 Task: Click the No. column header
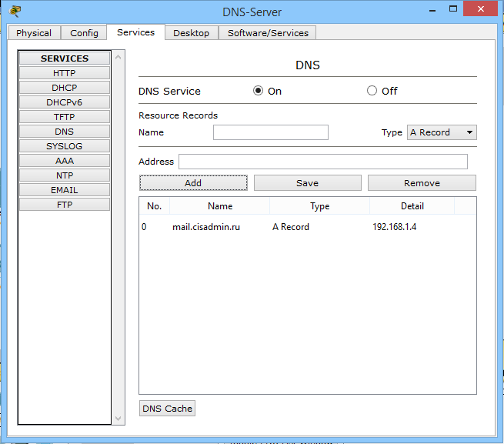[x=155, y=206]
